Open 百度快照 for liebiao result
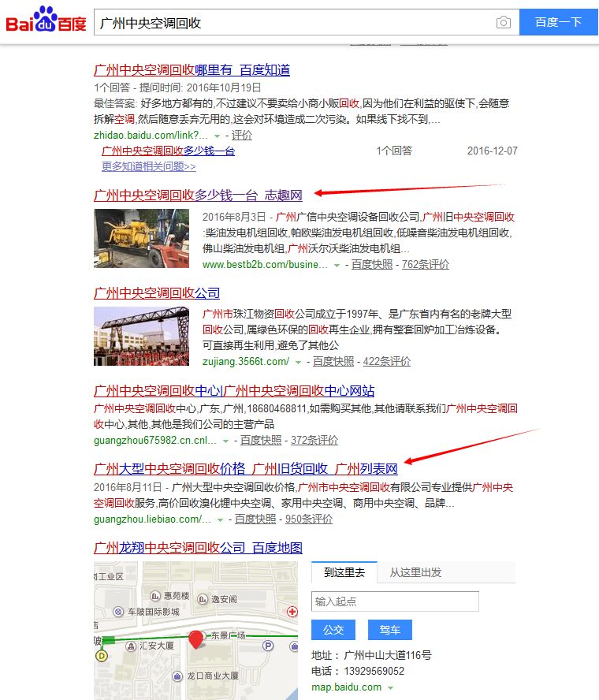Image resolution: width=599 pixels, height=700 pixels. 255,519
